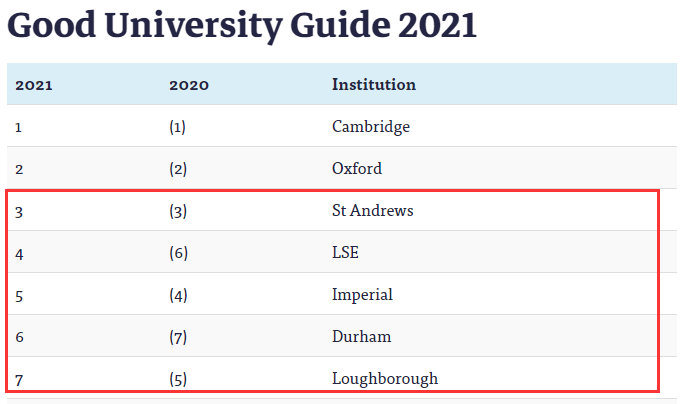Click 2021 rank 1 cell

pyautogui.click(x=18, y=127)
